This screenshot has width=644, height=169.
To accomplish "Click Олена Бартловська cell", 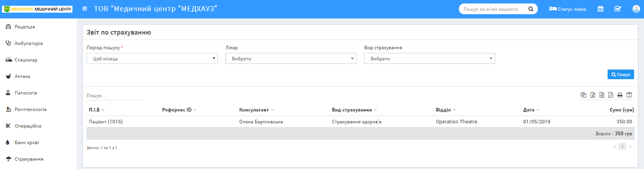I will click(261, 121).
